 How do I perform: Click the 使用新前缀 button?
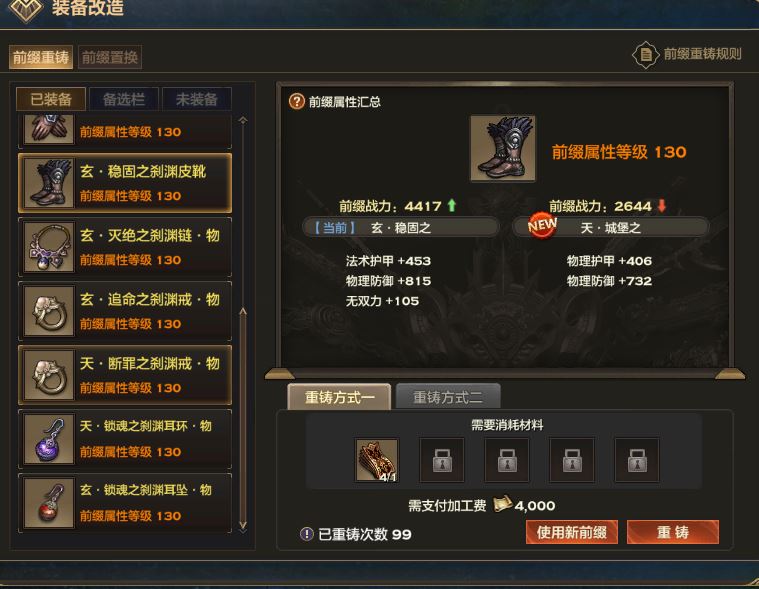572,532
